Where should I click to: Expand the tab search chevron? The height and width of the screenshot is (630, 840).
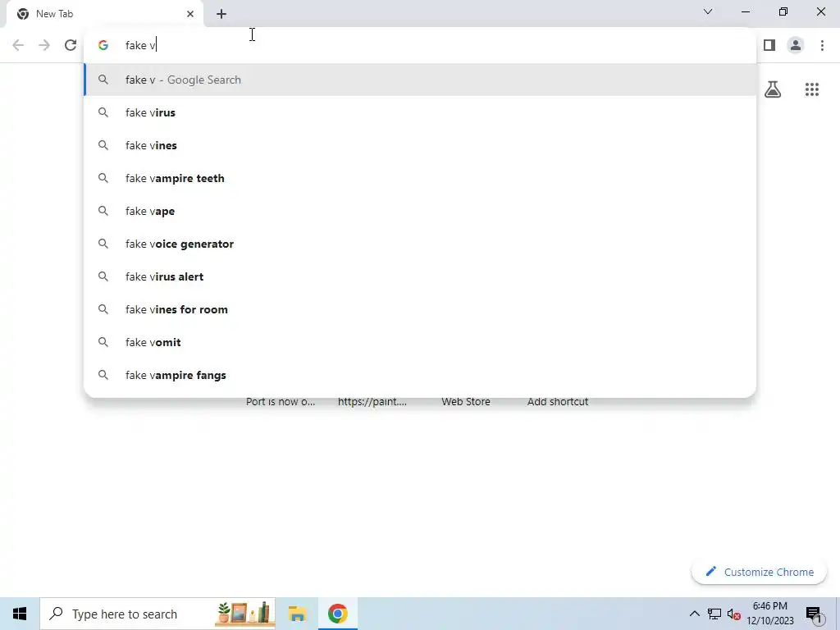[x=708, y=11]
